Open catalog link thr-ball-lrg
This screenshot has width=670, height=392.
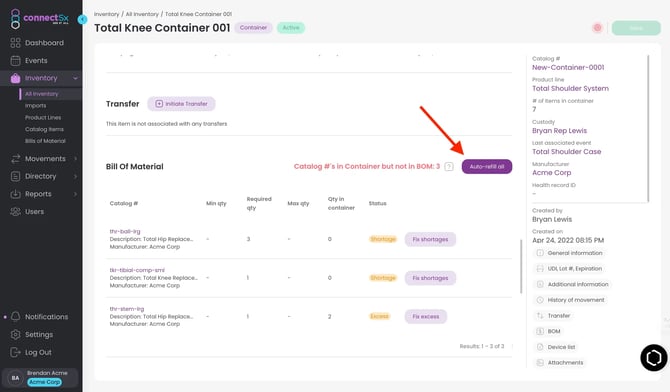tap(125, 231)
